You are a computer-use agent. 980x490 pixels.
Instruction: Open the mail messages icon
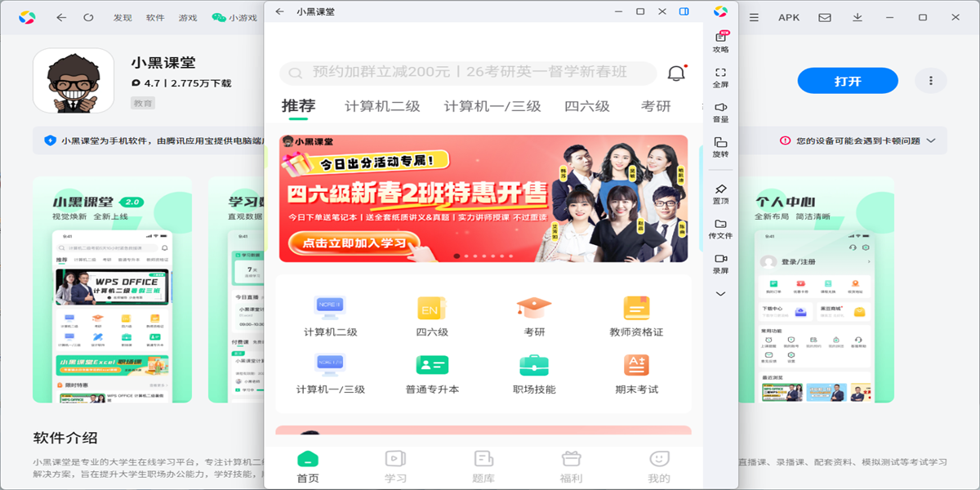click(825, 17)
